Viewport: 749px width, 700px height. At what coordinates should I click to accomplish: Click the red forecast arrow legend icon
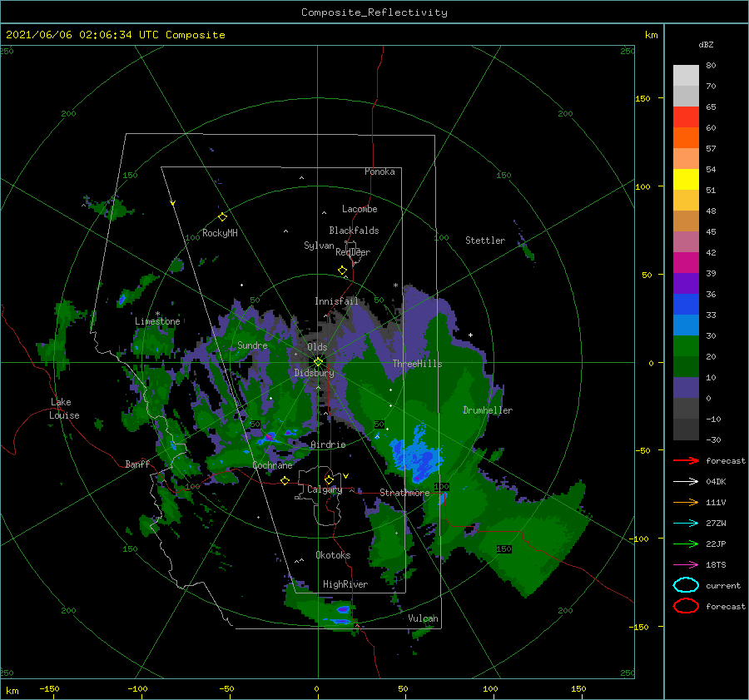click(x=686, y=460)
